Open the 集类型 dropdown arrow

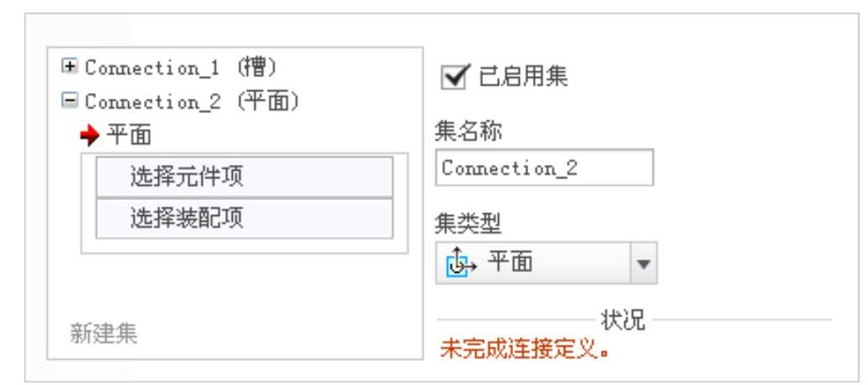643,264
